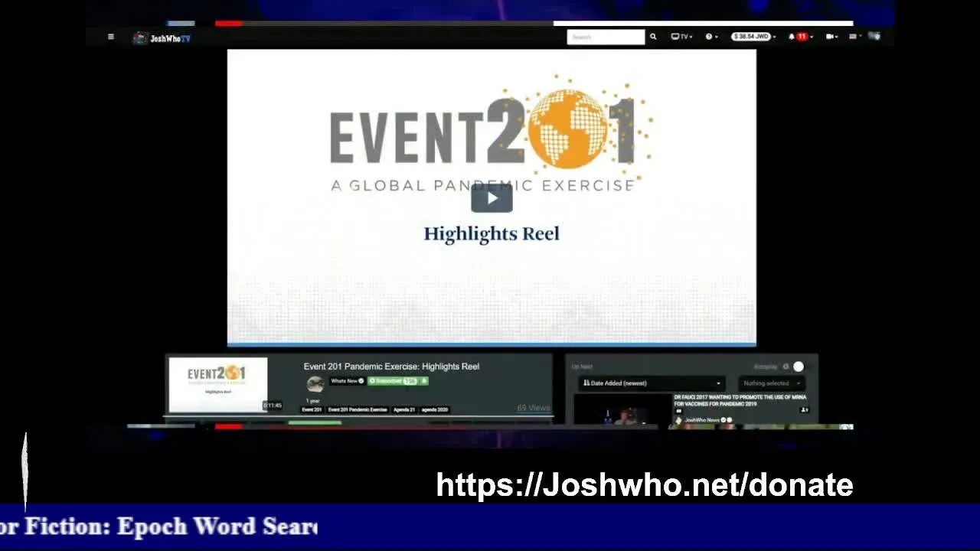This screenshot has height=551, width=980.
Task: Open the video camera upload menu
Action: point(832,37)
